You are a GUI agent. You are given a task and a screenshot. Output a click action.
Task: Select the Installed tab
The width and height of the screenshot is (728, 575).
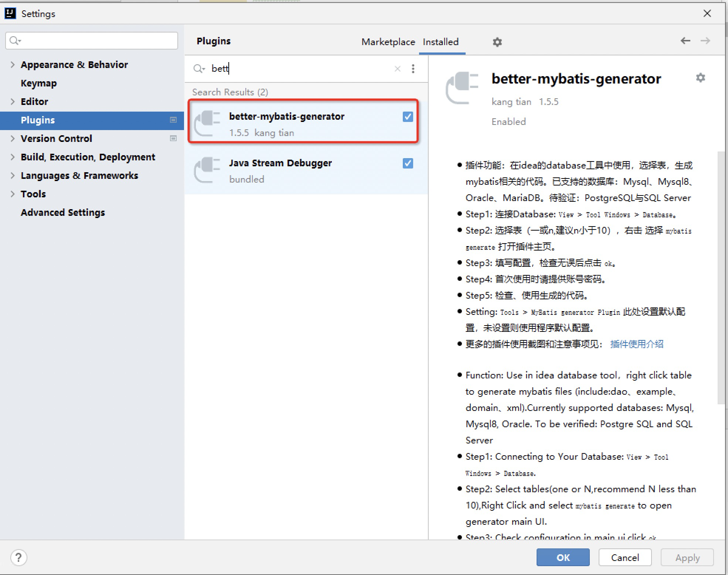pyautogui.click(x=440, y=42)
